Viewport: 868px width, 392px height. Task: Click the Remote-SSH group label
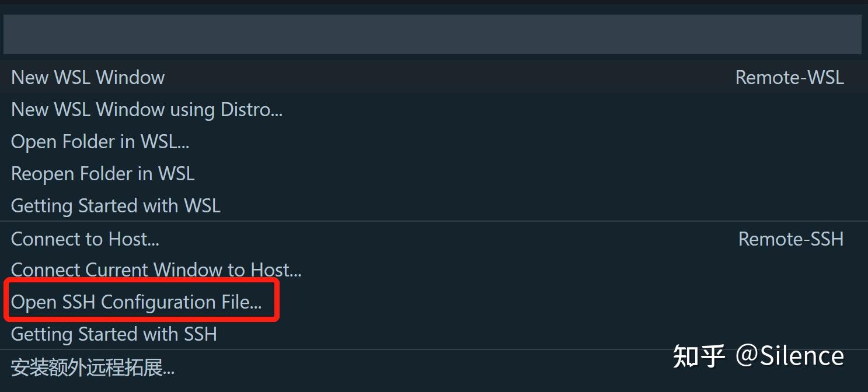click(x=790, y=239)
